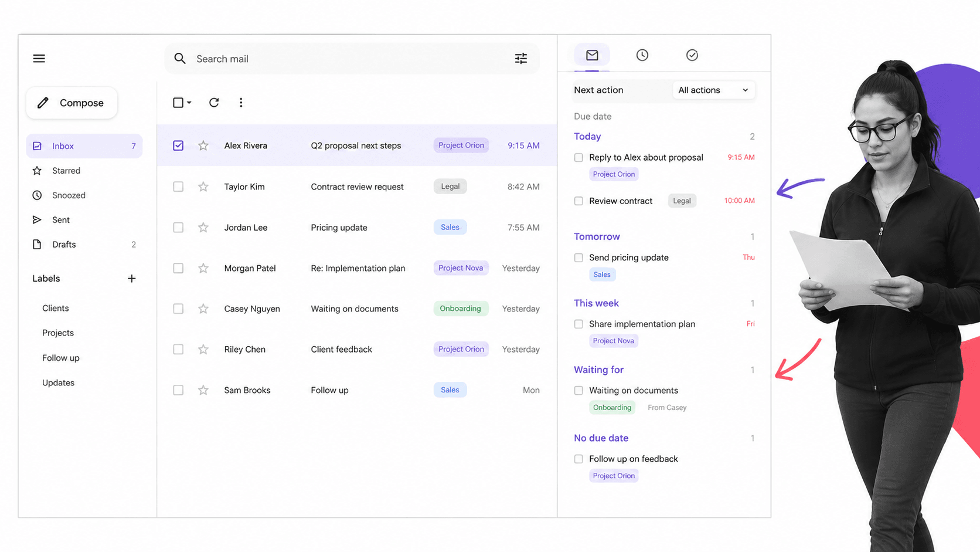Open the select-all checkbox dropdown arrow

189,103
